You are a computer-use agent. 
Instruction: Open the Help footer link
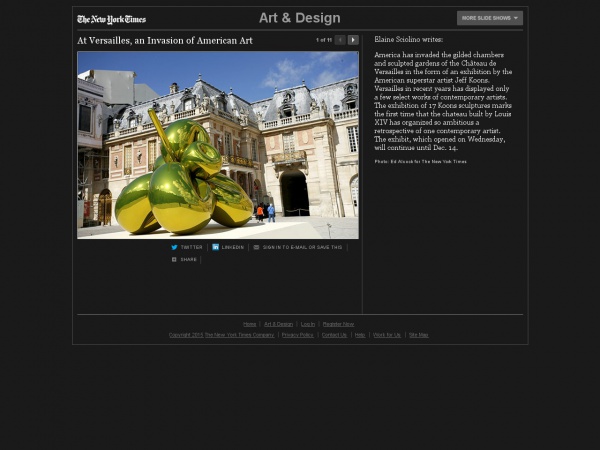(360, 335)
